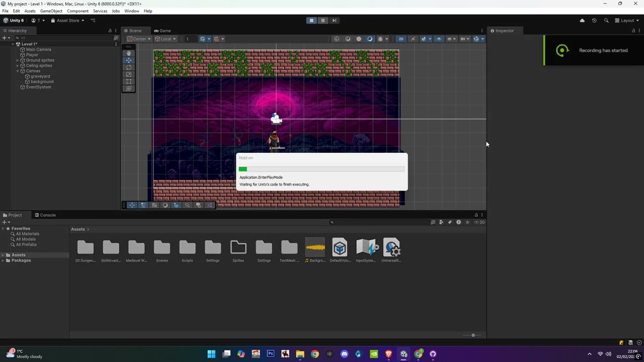Open the Scripts folder
The height and width of the screenshot is (362, 644).
(x=187, y=251)
